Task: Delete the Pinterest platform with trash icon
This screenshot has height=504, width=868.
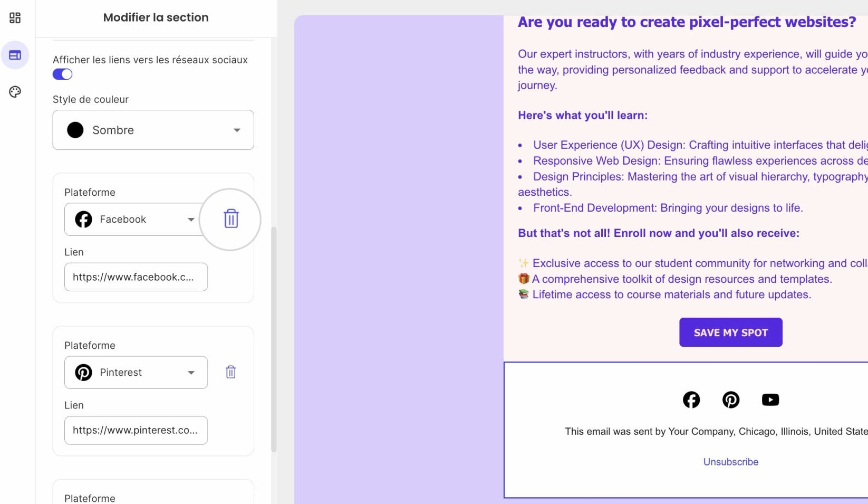Action: tap(231, 372)
